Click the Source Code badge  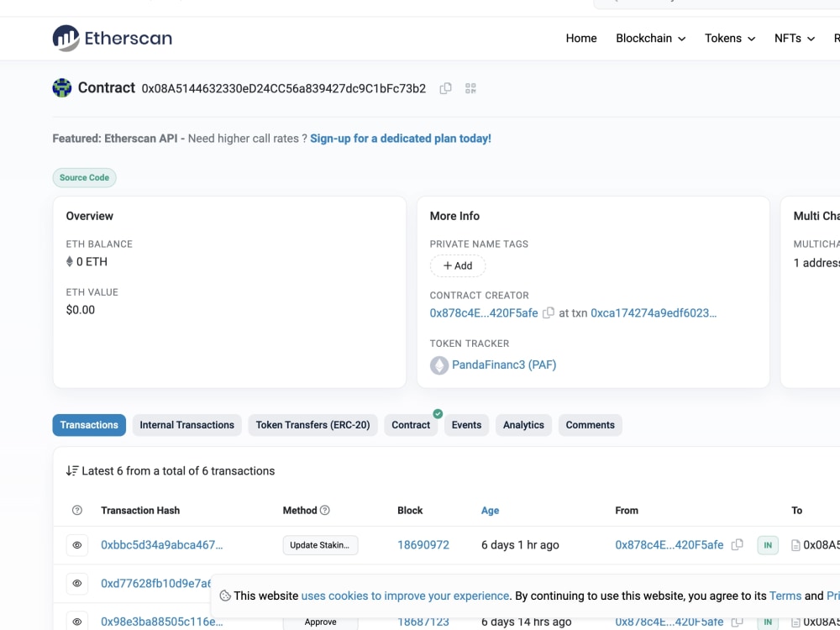coord(84,177)
